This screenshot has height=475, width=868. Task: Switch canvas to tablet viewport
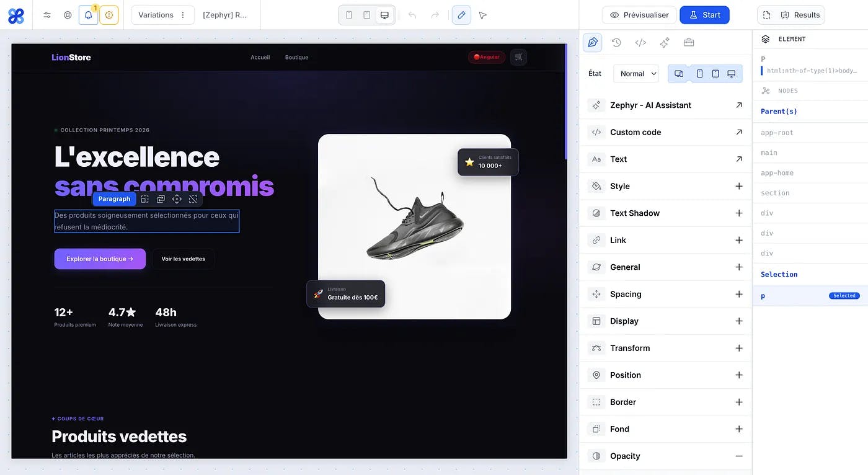pyautogui.click(x=367, y=15)
